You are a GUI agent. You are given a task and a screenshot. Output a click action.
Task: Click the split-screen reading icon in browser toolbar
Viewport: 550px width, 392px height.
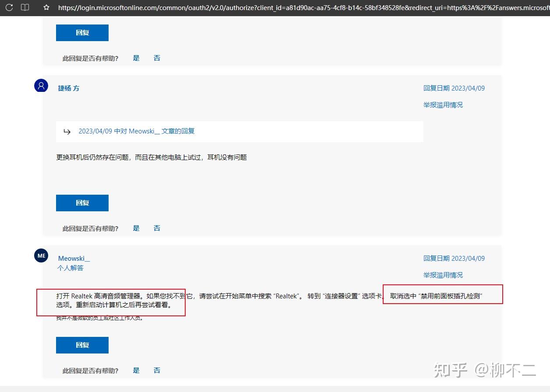(25, 7)
